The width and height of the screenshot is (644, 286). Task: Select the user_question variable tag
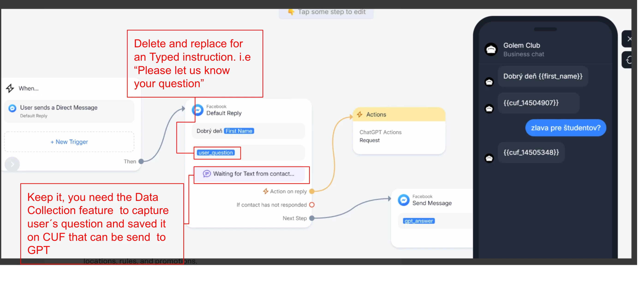coord(215,153)
